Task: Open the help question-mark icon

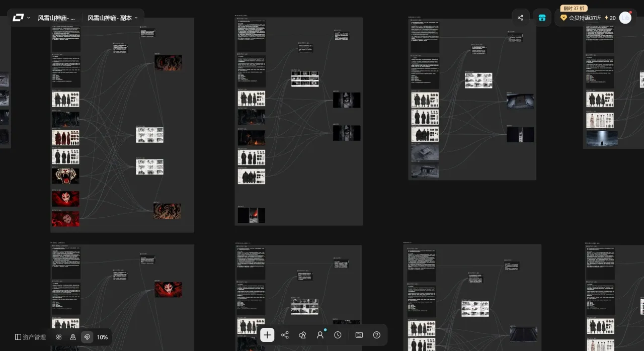Action: pyautogui.click(x=377, y=335)
